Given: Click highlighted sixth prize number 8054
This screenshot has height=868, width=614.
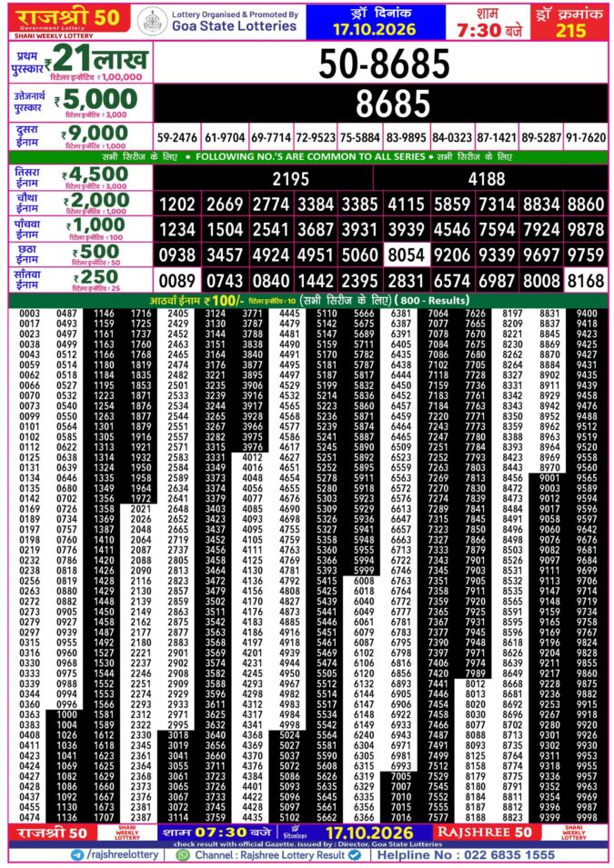Looking at the screenshot, I should (407, 254).
